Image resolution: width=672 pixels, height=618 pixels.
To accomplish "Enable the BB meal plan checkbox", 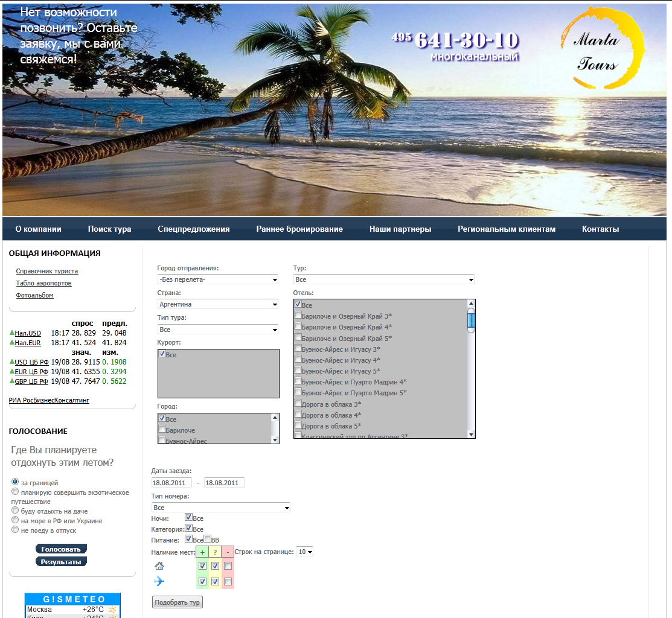I will coord(208,539).
